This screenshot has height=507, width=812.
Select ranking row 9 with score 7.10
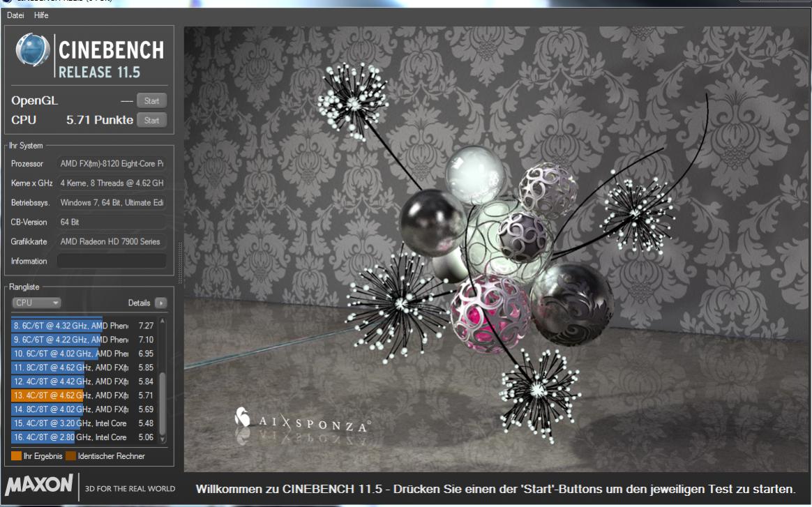click(x=84, y=340)
